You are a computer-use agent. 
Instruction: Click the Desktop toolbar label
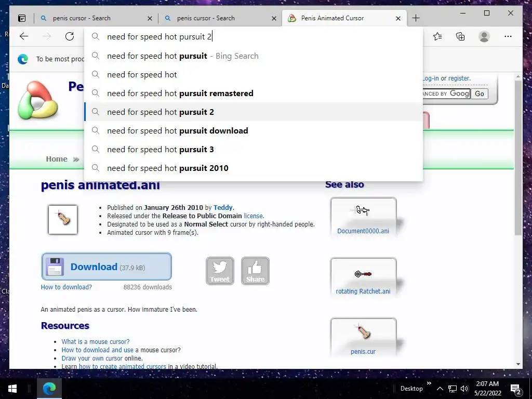[411, 389]
